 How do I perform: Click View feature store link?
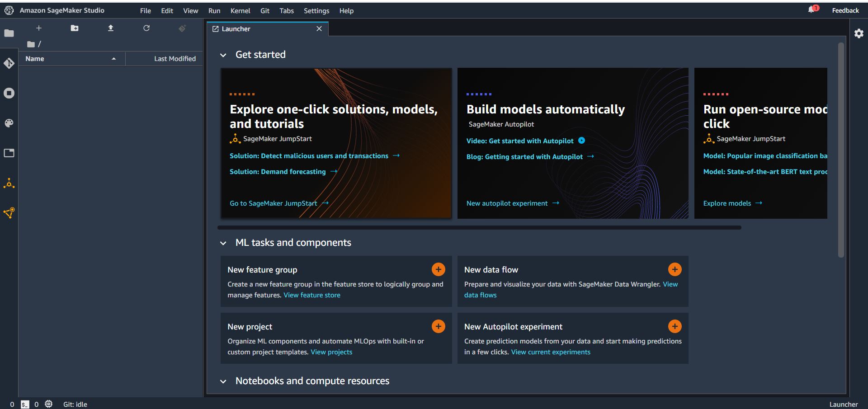pyautogui.click(x=312, y=295)
